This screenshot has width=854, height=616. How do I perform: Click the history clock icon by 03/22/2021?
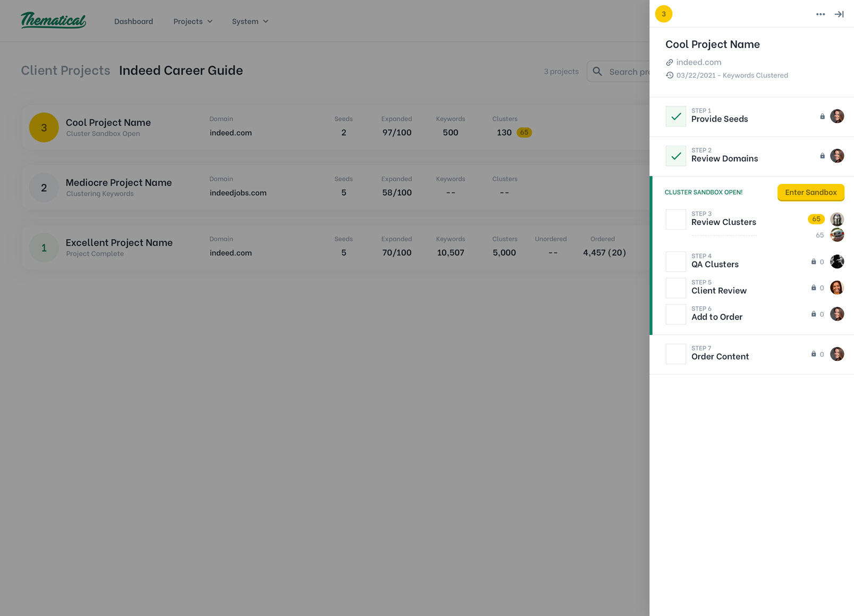point(670,75)
